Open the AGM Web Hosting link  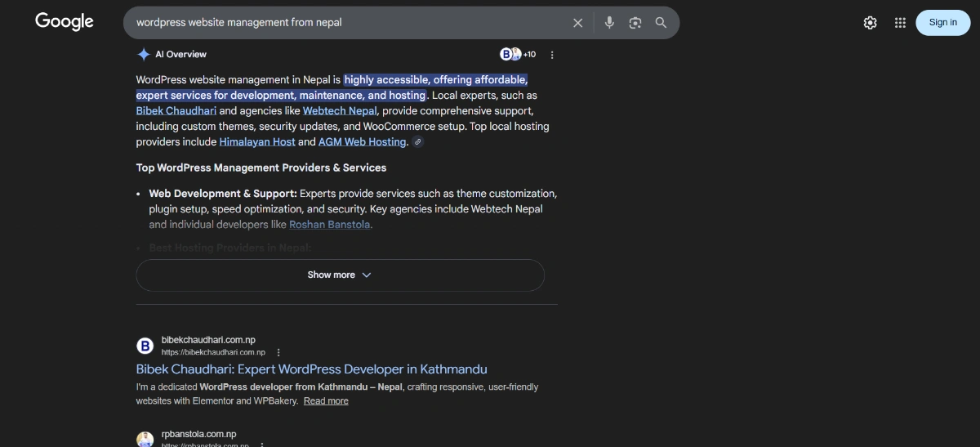point(363,142)
